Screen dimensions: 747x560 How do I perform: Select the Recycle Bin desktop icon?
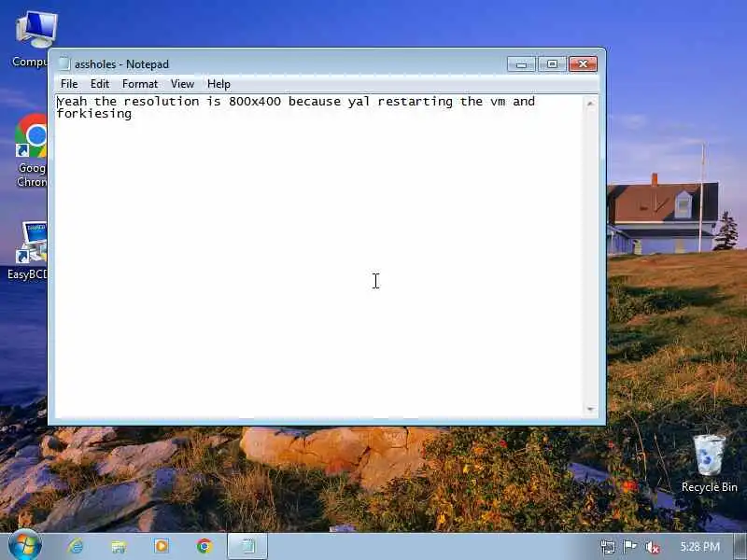click(710, 464)
